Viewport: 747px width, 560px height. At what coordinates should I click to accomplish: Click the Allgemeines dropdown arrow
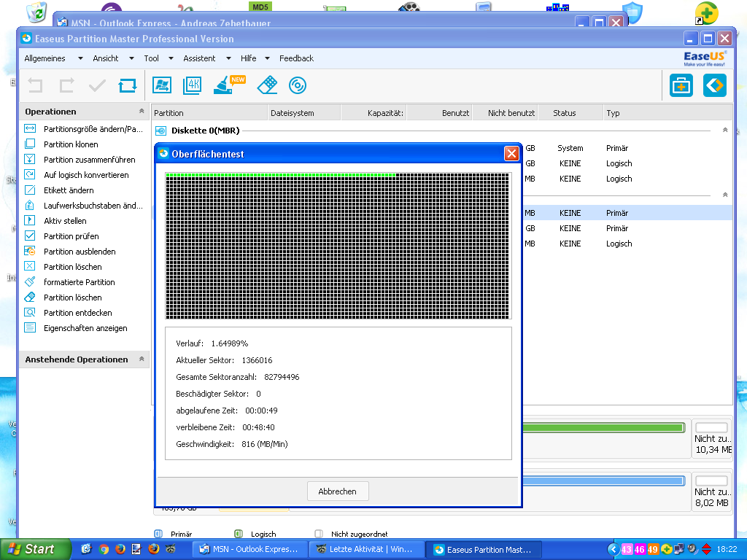[x=80, y=58]
